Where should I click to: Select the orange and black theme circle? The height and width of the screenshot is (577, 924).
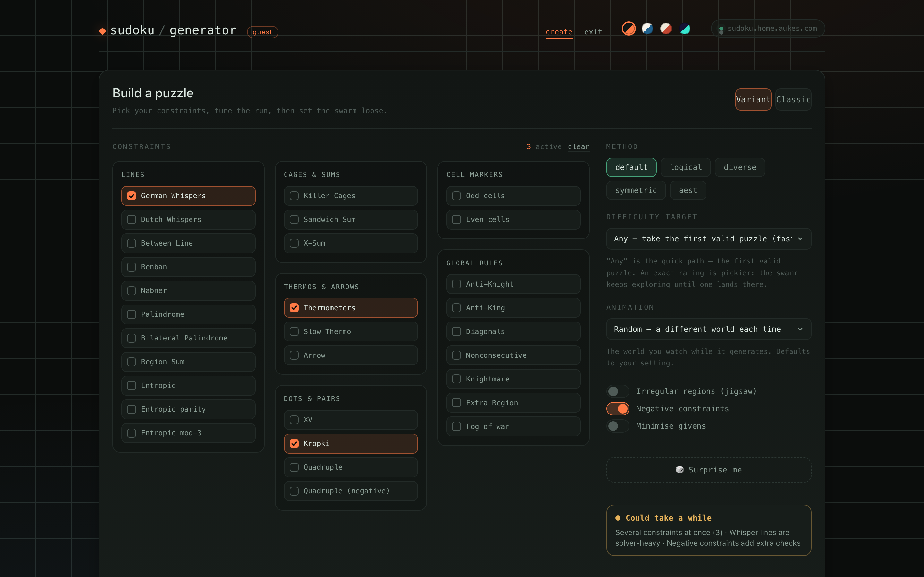tap(629, 29)
